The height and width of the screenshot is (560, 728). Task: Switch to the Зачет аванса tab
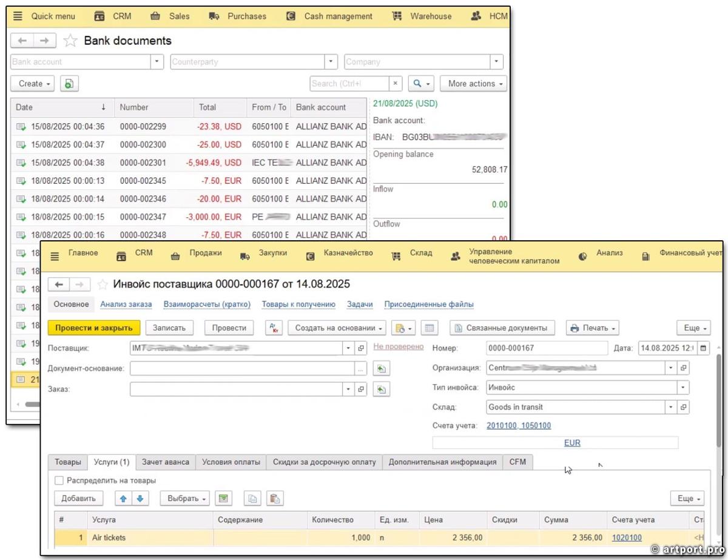click(165, 462)
